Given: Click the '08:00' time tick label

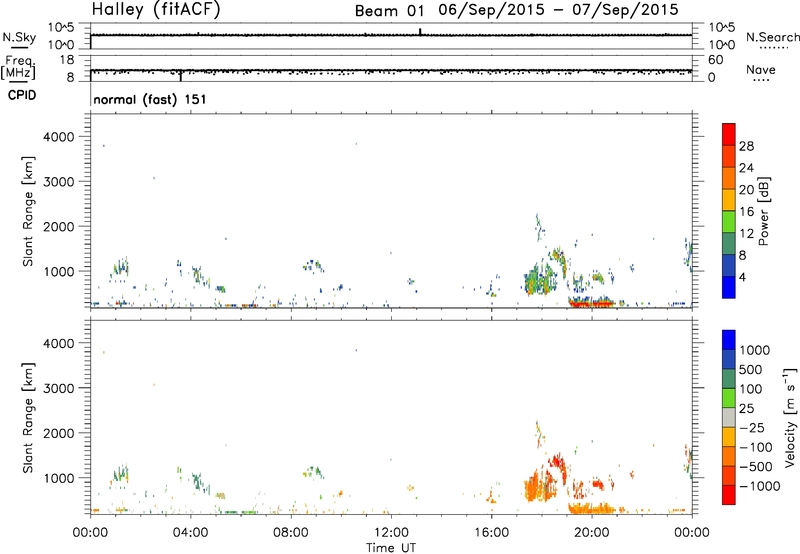Looking at the screenshot, I should coord(291,533).
